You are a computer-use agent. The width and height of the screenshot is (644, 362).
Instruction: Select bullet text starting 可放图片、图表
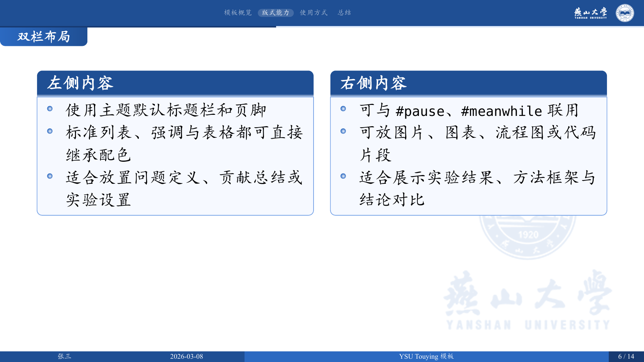coord(477,143)
